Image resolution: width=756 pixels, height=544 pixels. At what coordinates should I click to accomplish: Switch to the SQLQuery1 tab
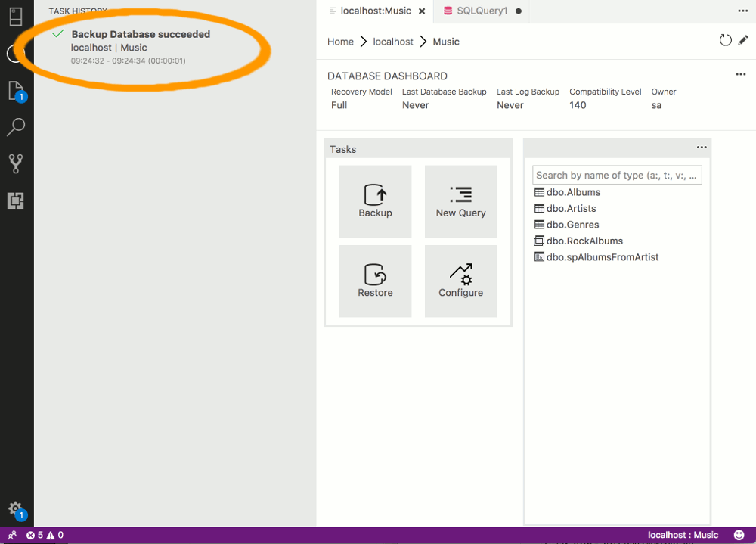482,11
